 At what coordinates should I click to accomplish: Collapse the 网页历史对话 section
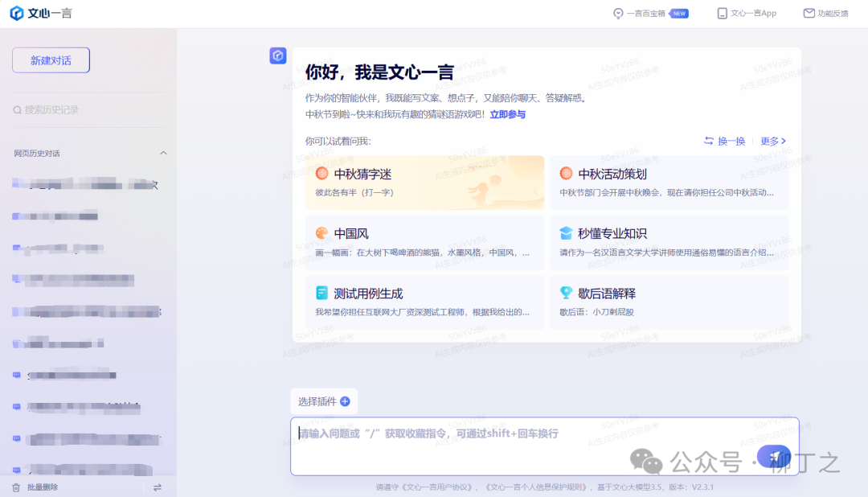click(x=163, y=153)
